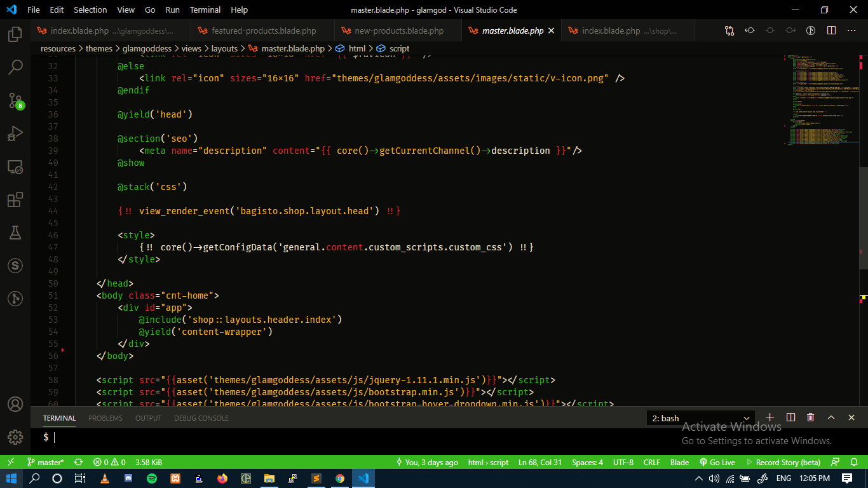Screen dimensions: 868x488
Task: Click the remote window icon in status bar
Action: pyautogui.click(x=11, y=463)
